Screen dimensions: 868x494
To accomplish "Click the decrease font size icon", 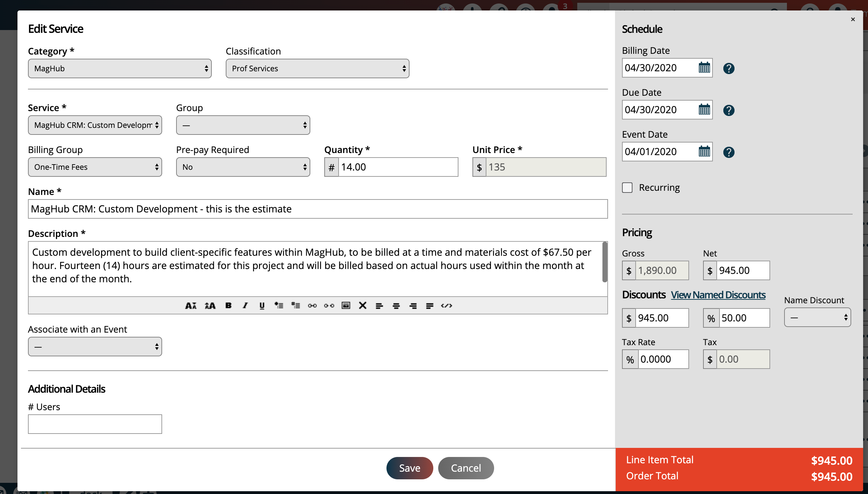I will [191, 306].
